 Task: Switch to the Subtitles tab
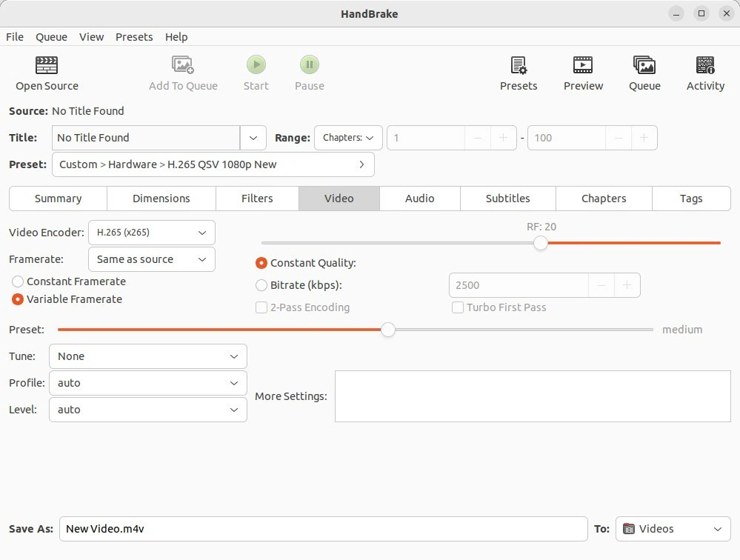click(508, 199)
